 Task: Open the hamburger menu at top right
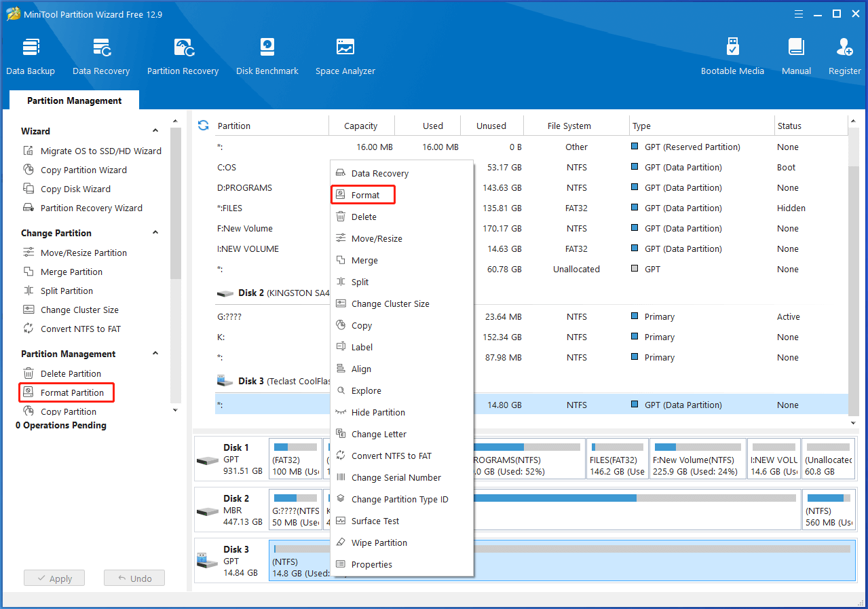tap(798, 13)
